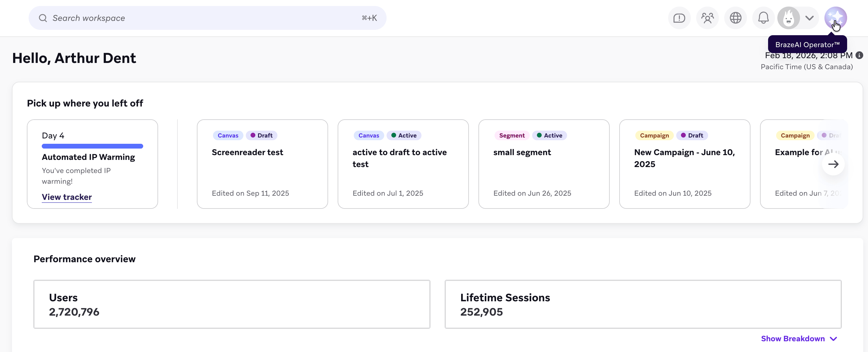The height and width of the screenshot is (352, 868).
Task: Open the chevron next to the flame avatar
Action: point(809,18)
